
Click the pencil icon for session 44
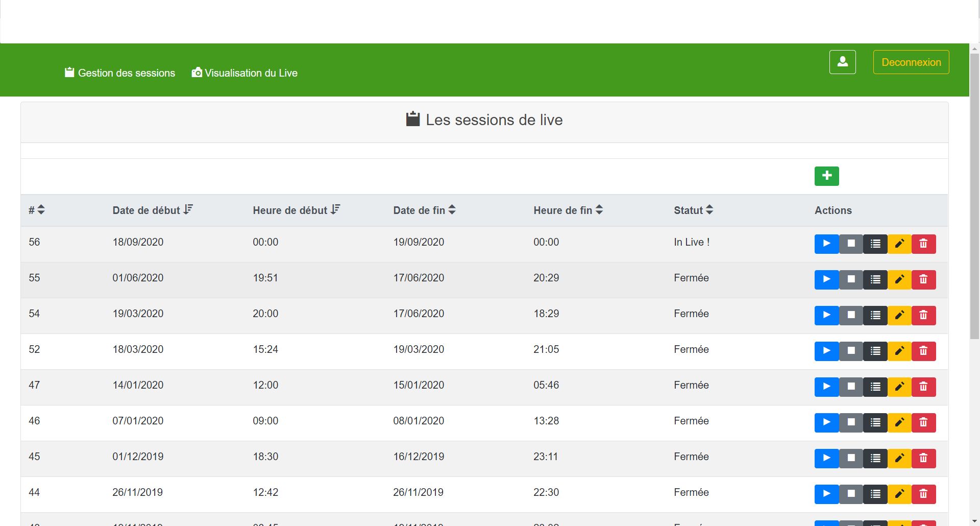pos(899,494)
